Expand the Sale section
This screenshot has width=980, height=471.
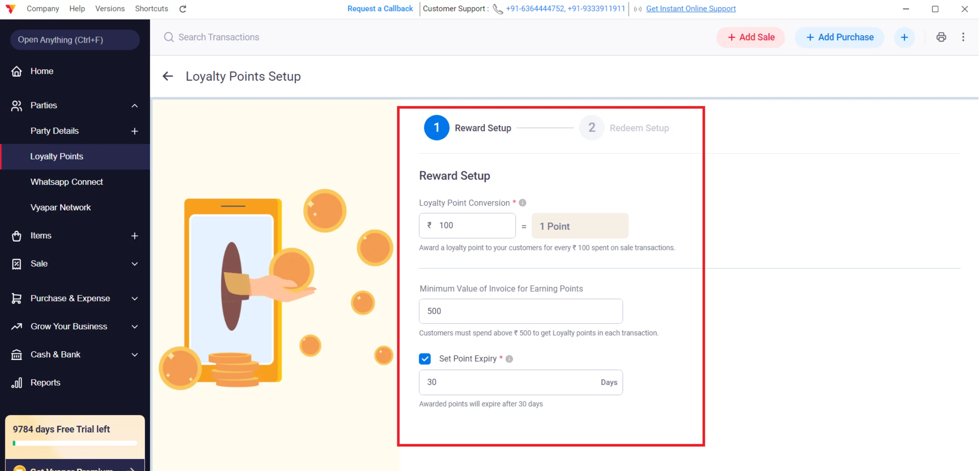[x=134, y=263]
